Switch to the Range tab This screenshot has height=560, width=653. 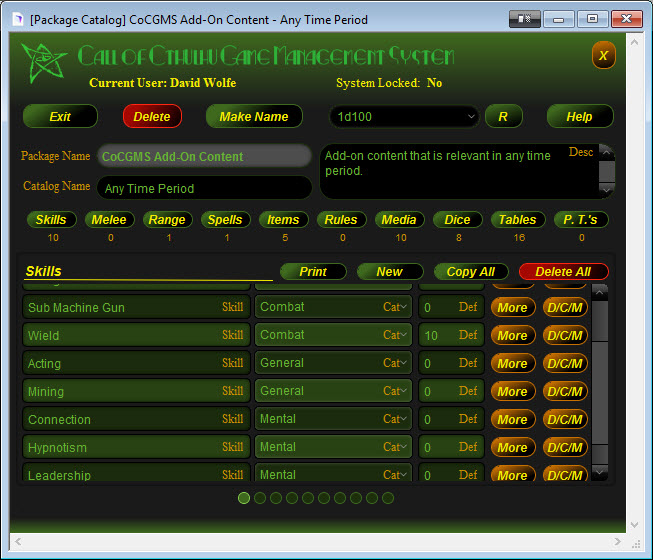click(167, 219)
